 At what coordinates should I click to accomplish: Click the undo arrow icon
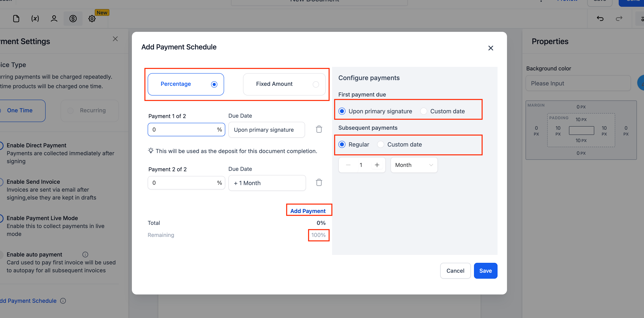[x=600, y=19]
